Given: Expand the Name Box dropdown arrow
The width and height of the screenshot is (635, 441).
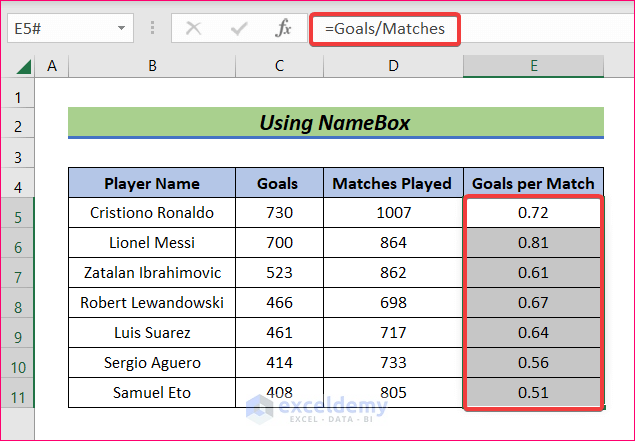Looking at the screenshot, I should pos(121,29).
